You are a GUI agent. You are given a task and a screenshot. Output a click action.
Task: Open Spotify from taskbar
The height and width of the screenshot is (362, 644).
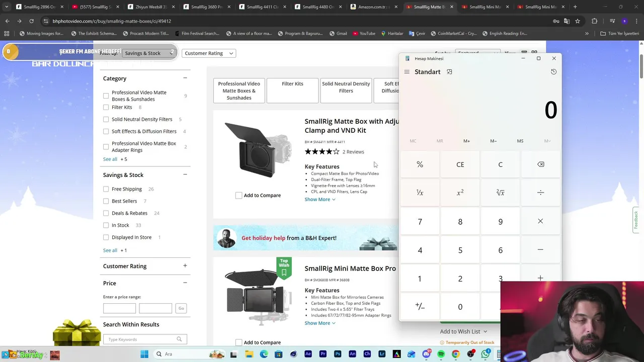(441, 354)
